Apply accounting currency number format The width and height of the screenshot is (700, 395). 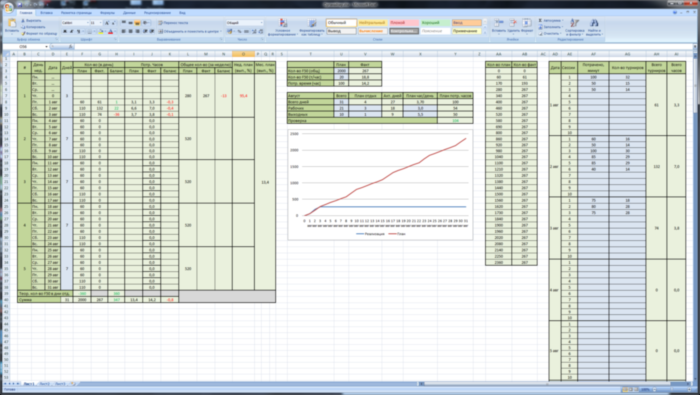coord(230,32)
